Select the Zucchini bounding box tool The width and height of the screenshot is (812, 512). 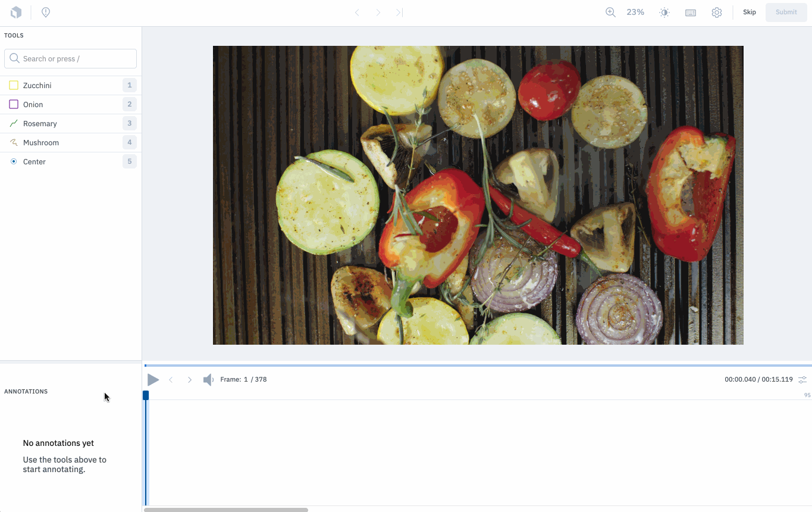click(71, 86)
